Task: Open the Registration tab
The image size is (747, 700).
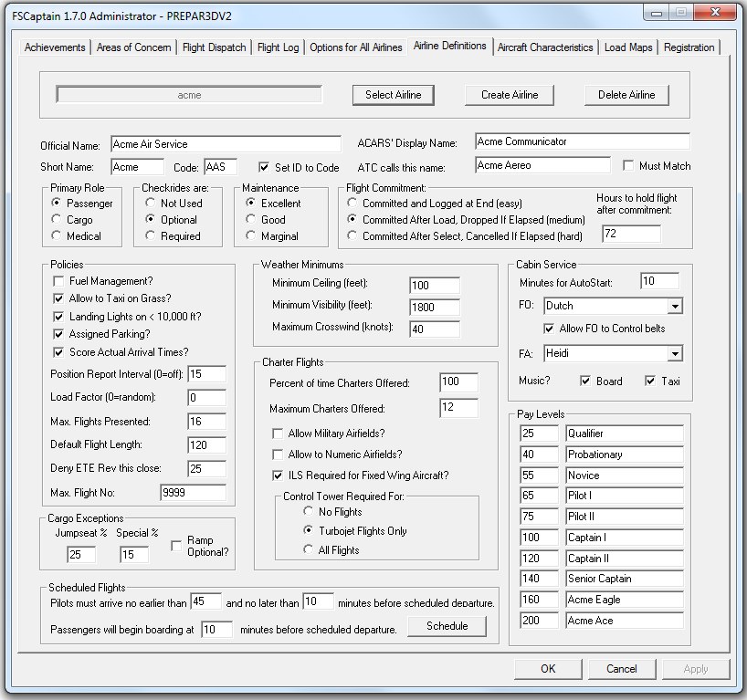Action: pyautogui.click(x=689, y=47)
